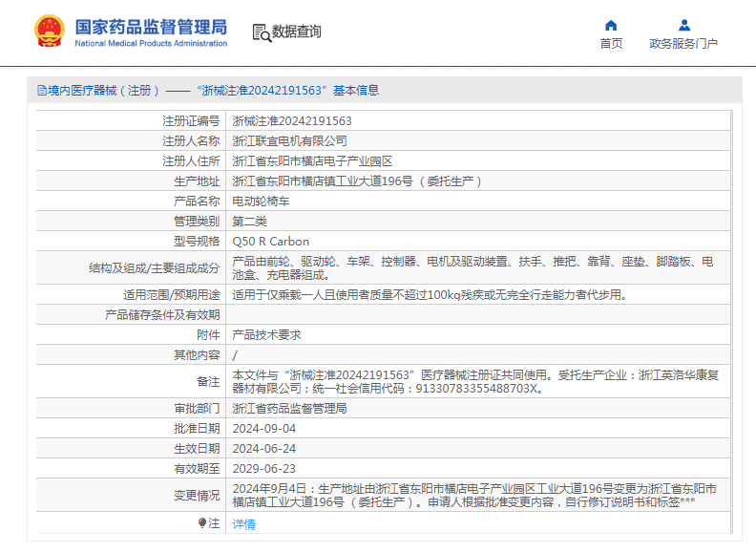Click the 政务服务门户 label
Viewport: 756px width, 553px height.
click(x=683, y=43)
